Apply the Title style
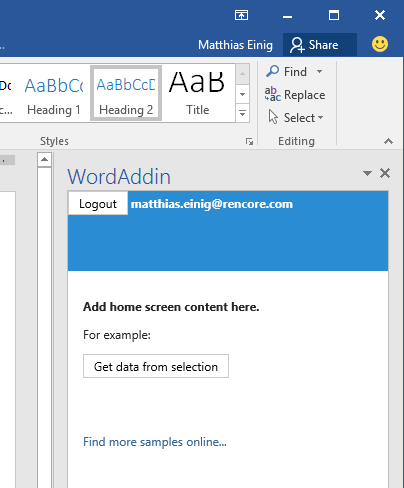The height and width of the screenshot is (488, 404). tap(197, 93)
